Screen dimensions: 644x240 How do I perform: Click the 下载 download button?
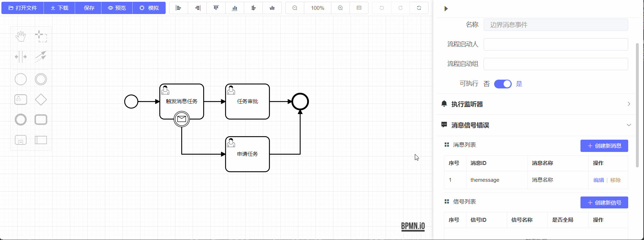[59, 8]
